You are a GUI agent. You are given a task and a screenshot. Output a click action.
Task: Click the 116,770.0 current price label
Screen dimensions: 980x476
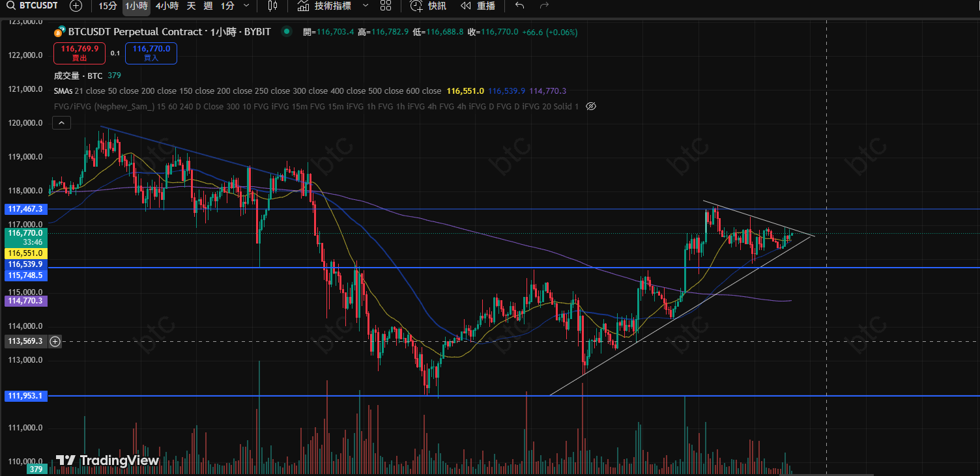tap(25, 237)
